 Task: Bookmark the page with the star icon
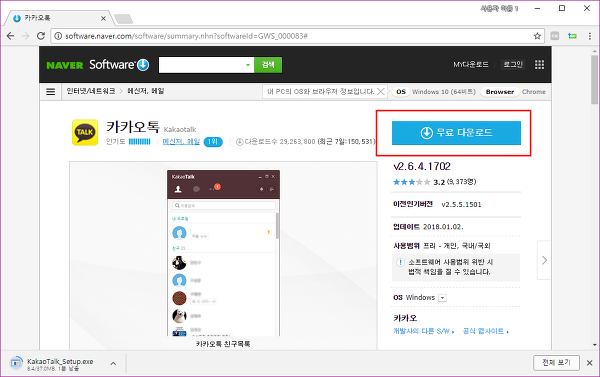pyautogui.click(x=537, y=36)
